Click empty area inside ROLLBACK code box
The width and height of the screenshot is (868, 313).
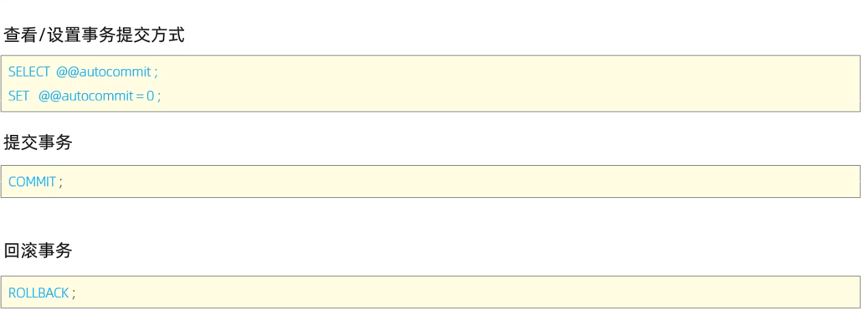pyautogui.click(x=465, y=292)
